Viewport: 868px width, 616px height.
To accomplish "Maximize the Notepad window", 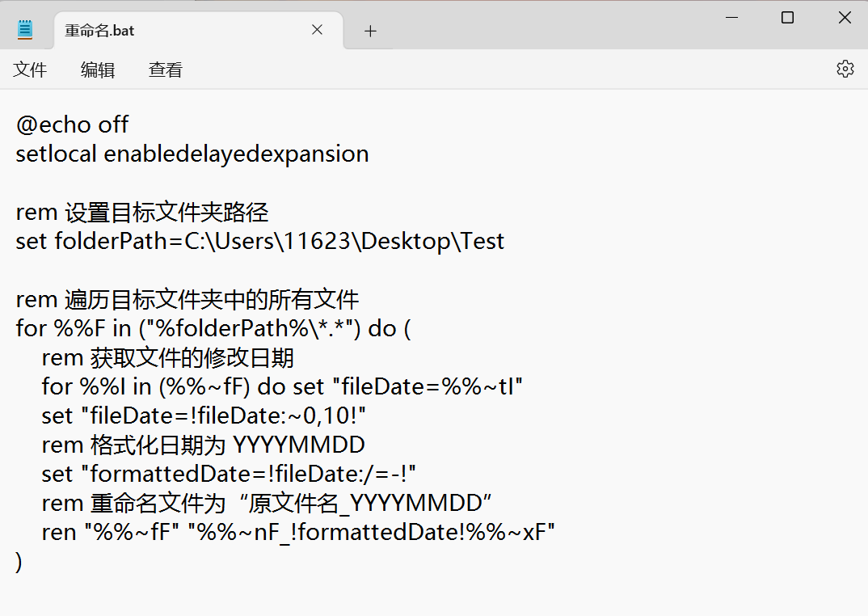I will tap(787, 17).
